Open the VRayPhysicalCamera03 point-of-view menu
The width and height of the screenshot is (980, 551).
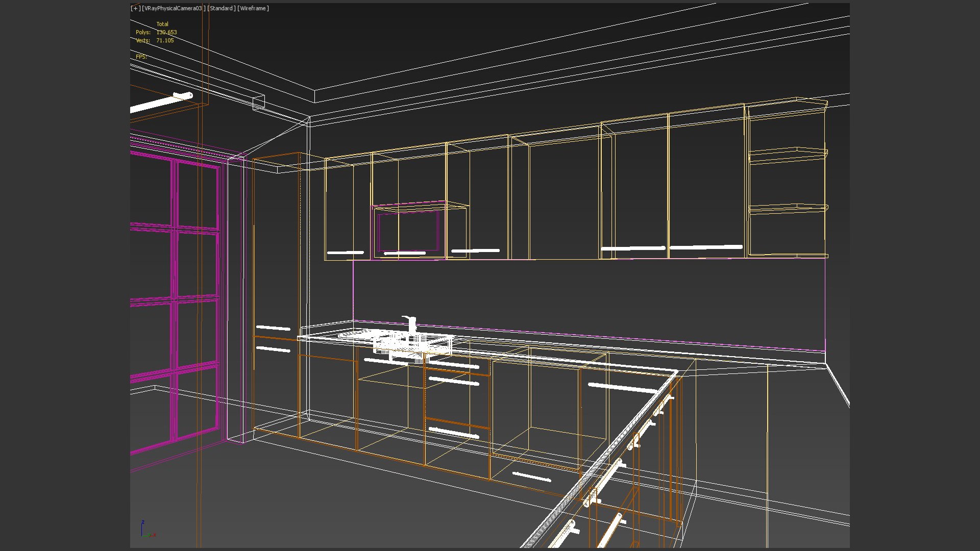(174, 8)
